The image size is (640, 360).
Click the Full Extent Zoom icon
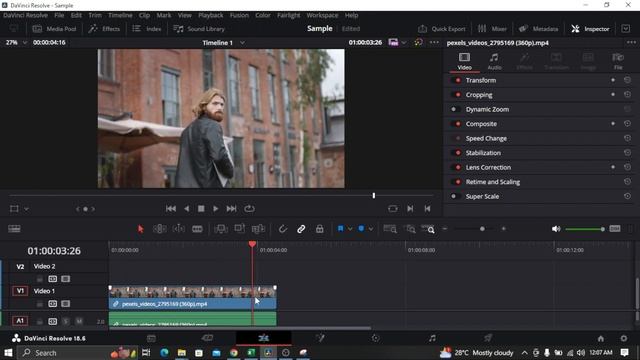pos(390,229)
